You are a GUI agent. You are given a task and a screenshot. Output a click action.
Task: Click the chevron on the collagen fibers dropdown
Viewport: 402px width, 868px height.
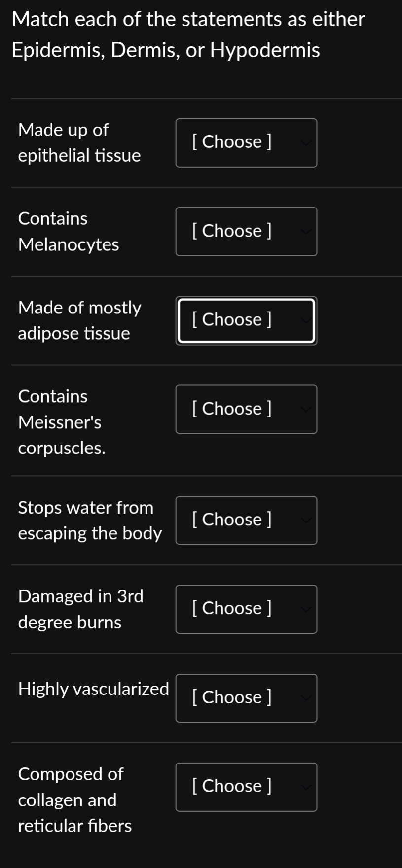tap(305, 787)
